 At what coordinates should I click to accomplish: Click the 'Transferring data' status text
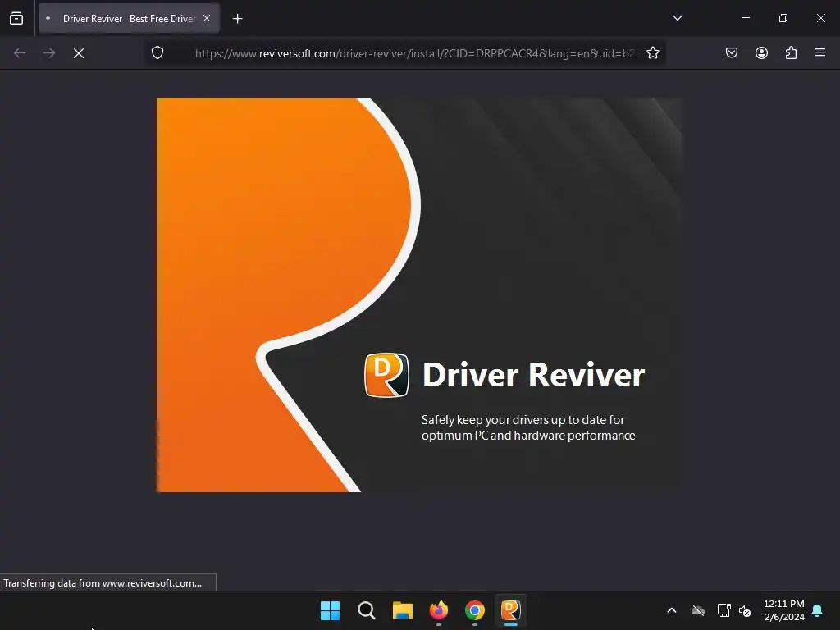(103, 583)
